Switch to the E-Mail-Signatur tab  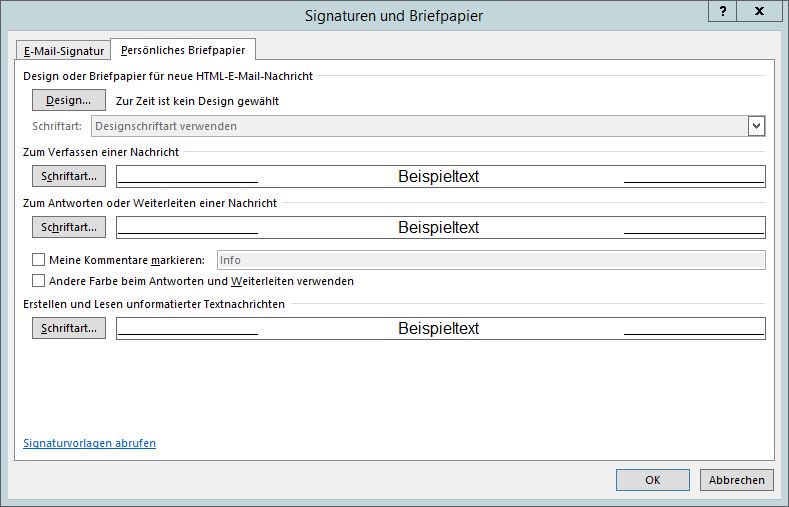tap(61, 50)
